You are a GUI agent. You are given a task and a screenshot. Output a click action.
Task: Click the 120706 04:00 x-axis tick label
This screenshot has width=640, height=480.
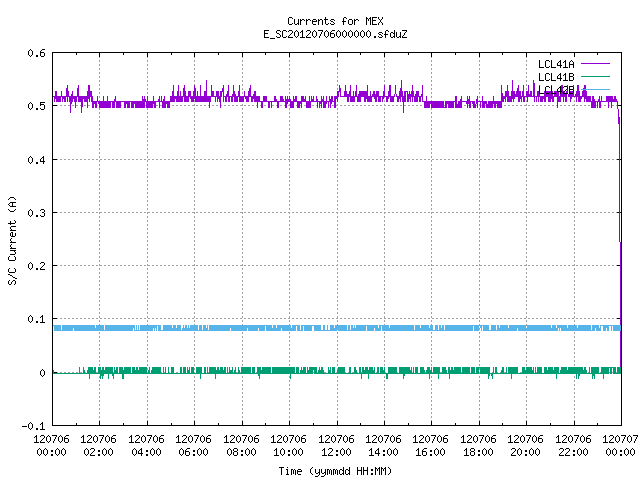click(x=146, y=445)
